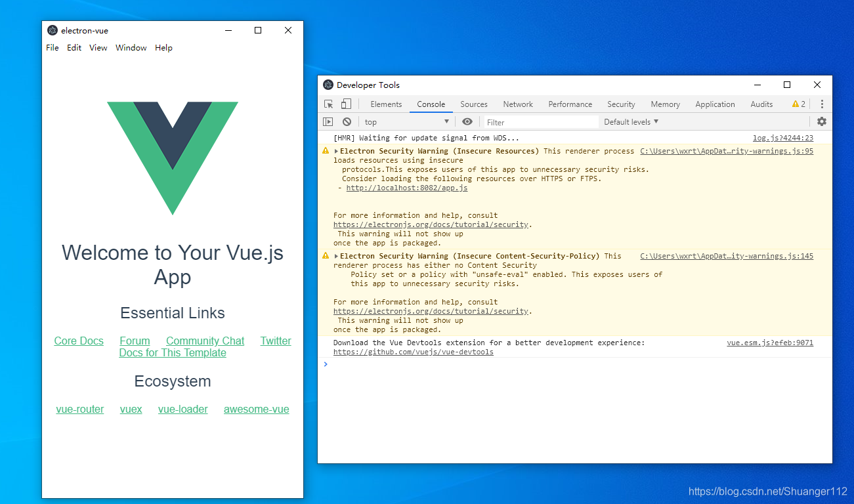
Task: Open the File menu
Action: 52,47
